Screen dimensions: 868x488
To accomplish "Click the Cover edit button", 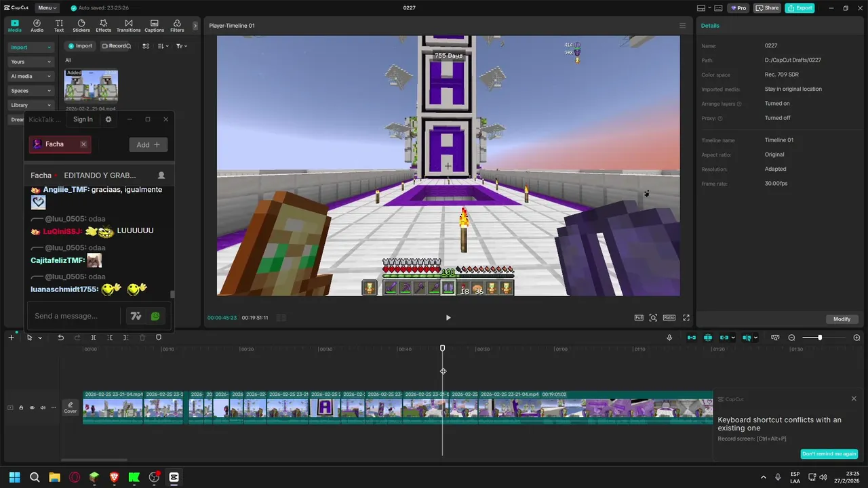I will 71,407.
